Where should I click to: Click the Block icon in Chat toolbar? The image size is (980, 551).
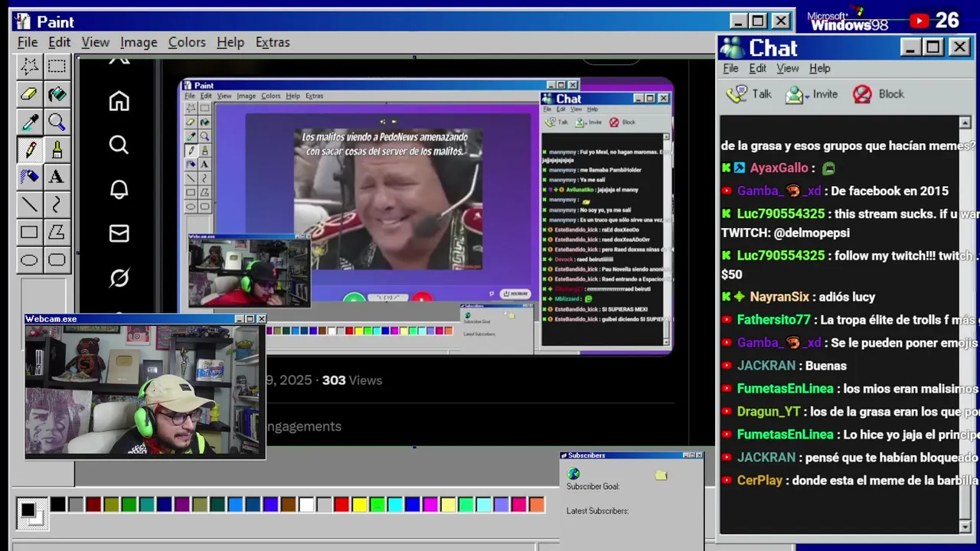click(x=862, y=94)
